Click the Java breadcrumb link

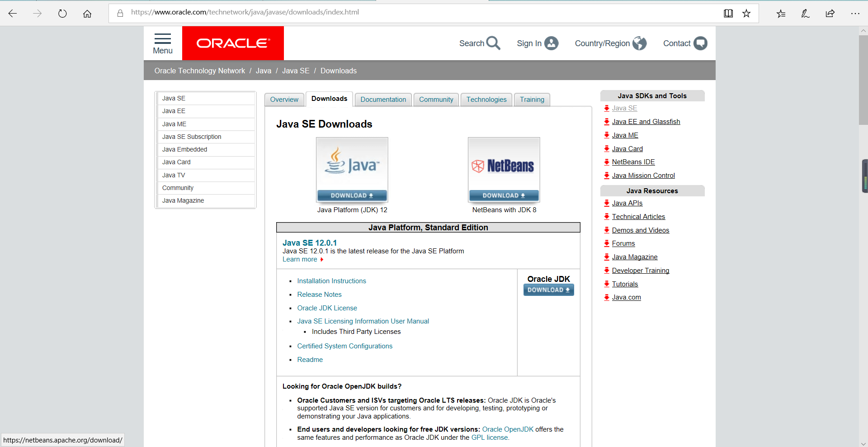pos(264,71)
